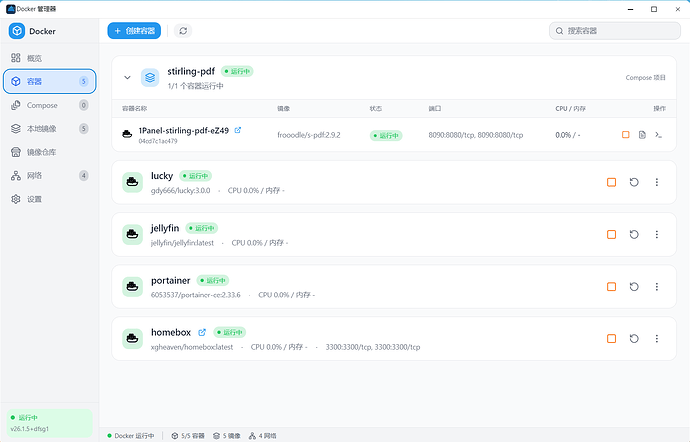Screen dimensions: 690x442
Task: Click the gdy666/lucky:3.0.0 image text
Action: pyautogui.click(x=180, y=191)
